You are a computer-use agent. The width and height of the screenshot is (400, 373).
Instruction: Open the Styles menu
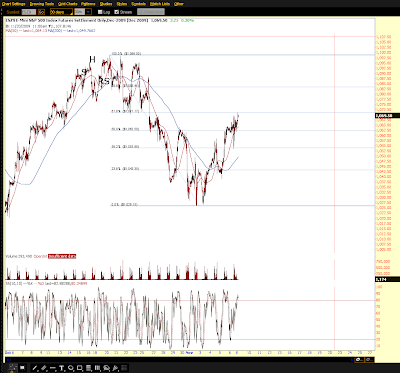click(x=122, y=4)
